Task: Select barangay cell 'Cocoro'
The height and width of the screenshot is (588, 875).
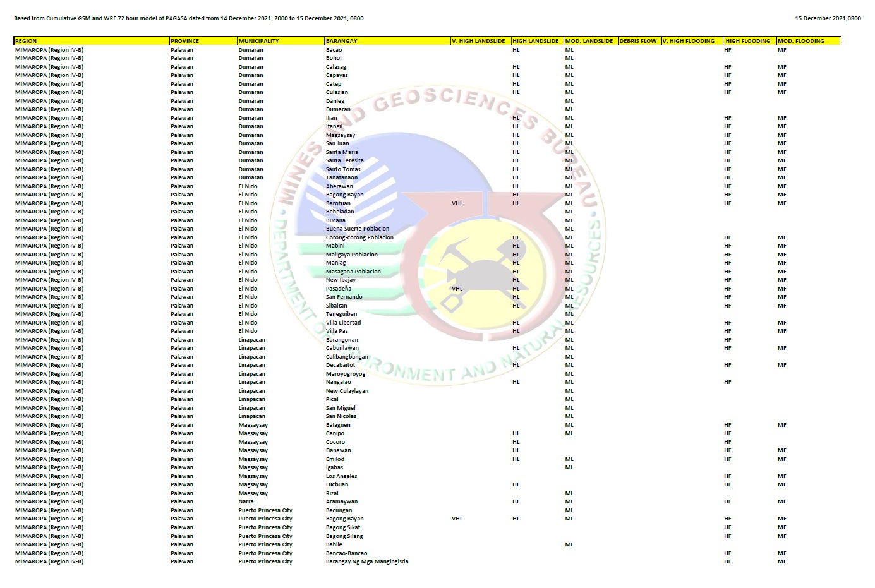Action: click(335, 441)
